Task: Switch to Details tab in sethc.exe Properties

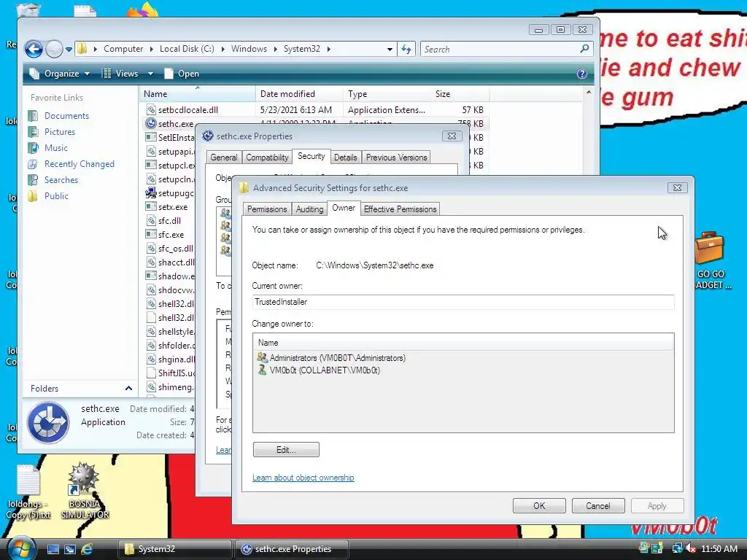Action: [345, 157]
